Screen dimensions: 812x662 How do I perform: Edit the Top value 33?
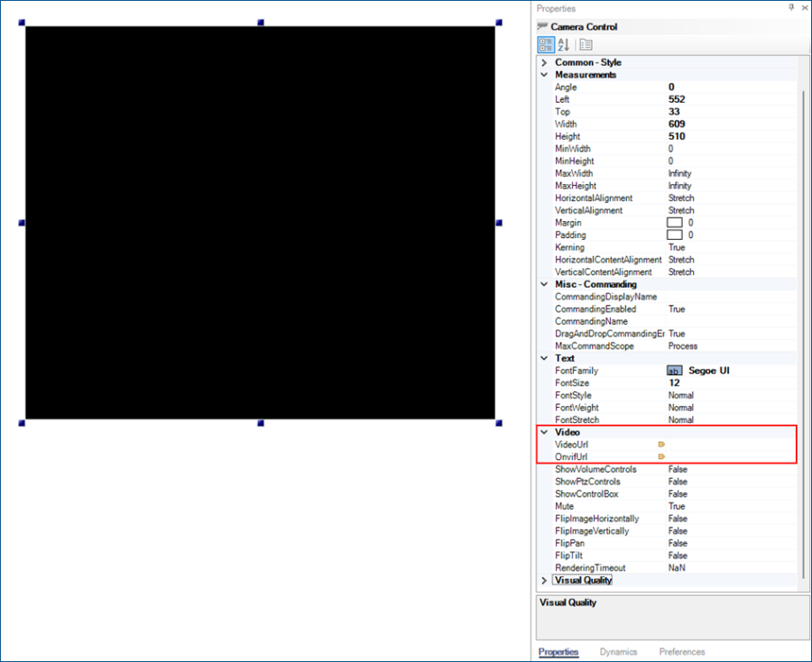(x=731, y=112)
